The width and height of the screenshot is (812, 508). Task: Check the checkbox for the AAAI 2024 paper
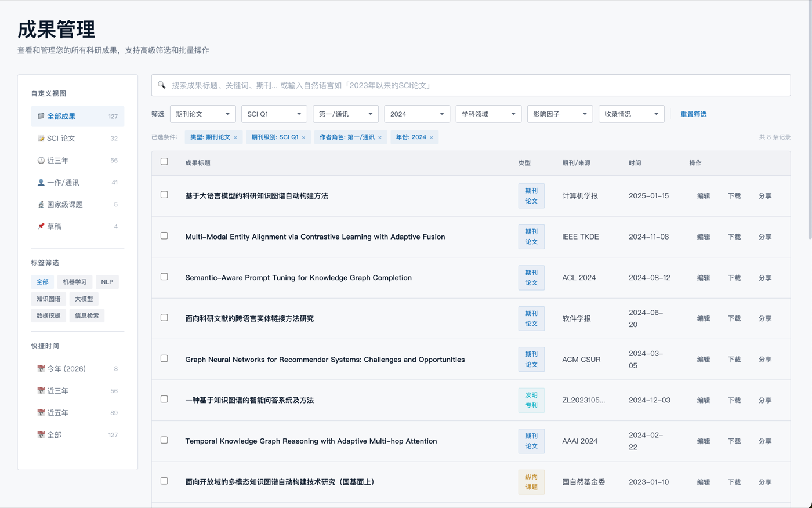click(164, 440)
